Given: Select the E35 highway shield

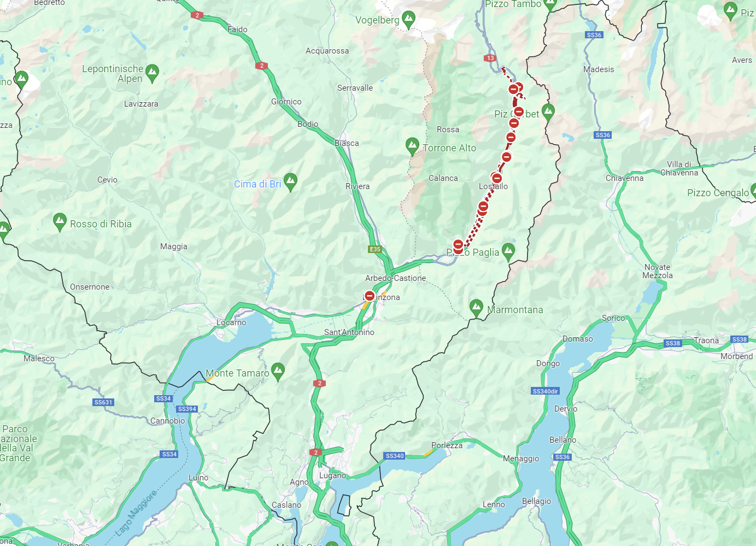Looking at the screenshot, I should (375, 249).
